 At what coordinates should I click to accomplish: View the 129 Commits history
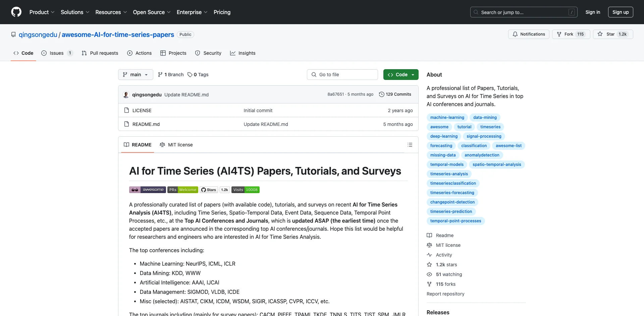coord(395,94)
